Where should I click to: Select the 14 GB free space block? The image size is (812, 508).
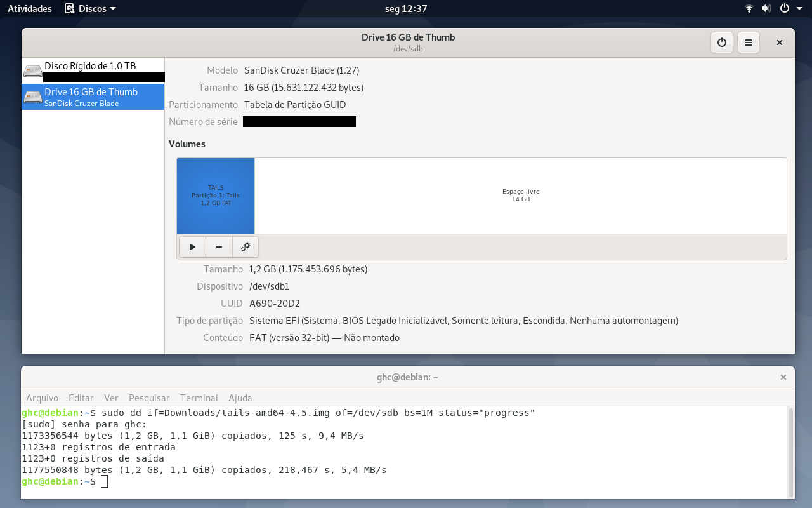pyautogui.click(x=521, y=196)
